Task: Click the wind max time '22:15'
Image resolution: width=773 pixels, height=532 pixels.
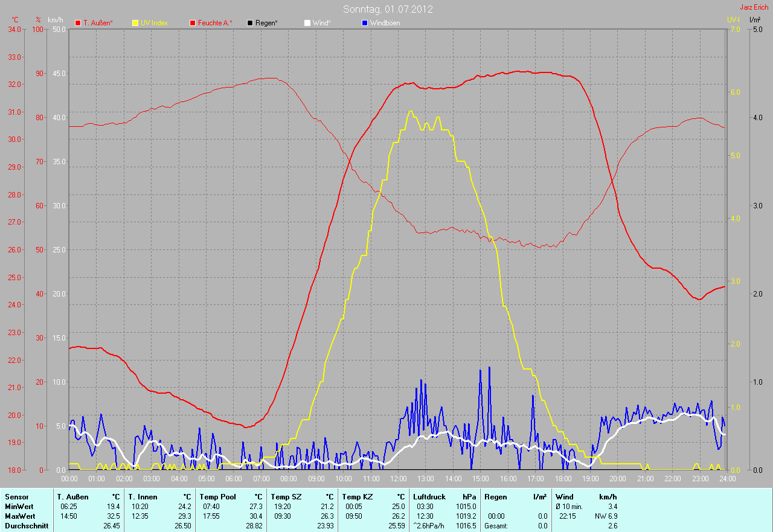Action: point(567,516)
